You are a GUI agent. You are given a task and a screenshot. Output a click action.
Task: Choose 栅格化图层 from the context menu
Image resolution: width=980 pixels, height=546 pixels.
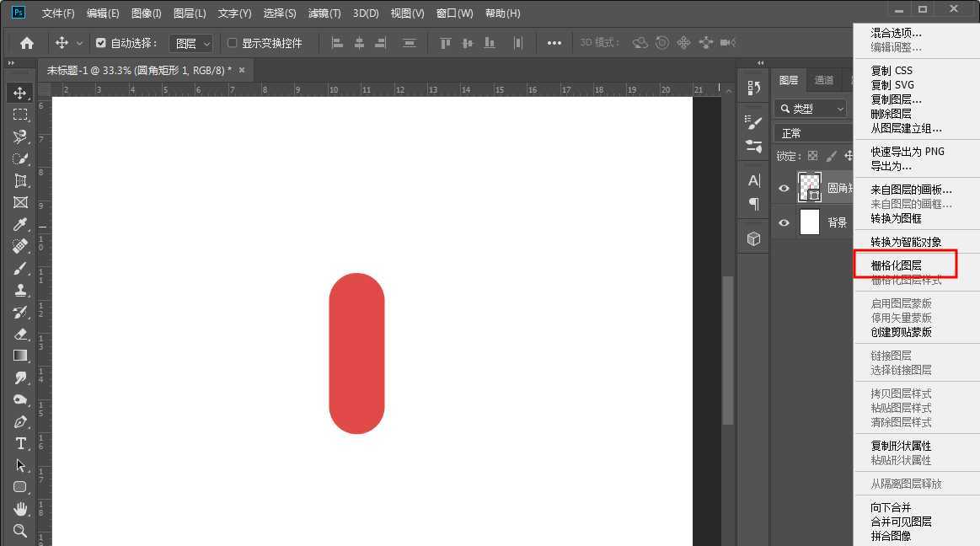(896, 265)
